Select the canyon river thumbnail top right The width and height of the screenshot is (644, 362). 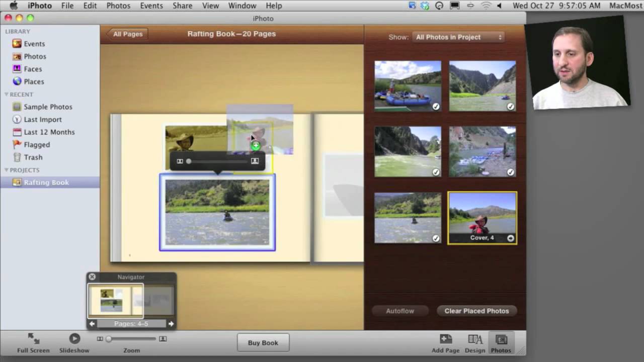[482, 86]
